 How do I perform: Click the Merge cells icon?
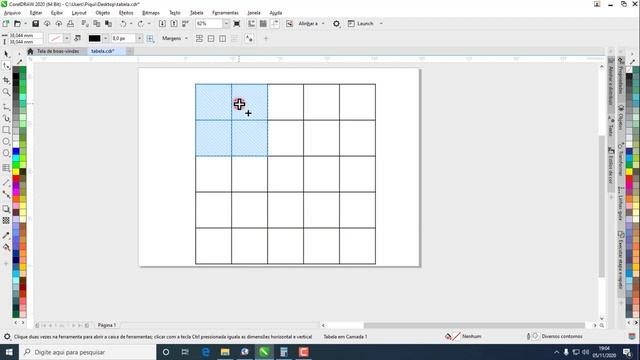[x=199, y=38]
